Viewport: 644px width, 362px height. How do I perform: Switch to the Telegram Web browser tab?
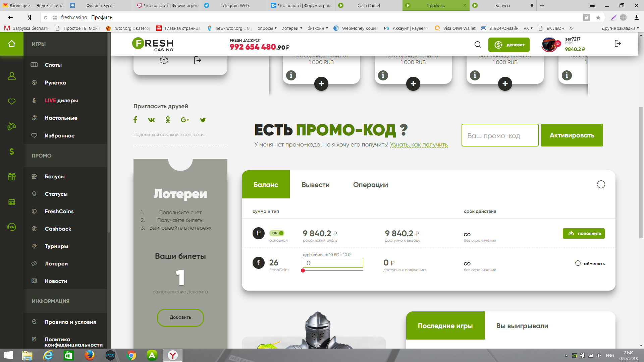[235, 5]
